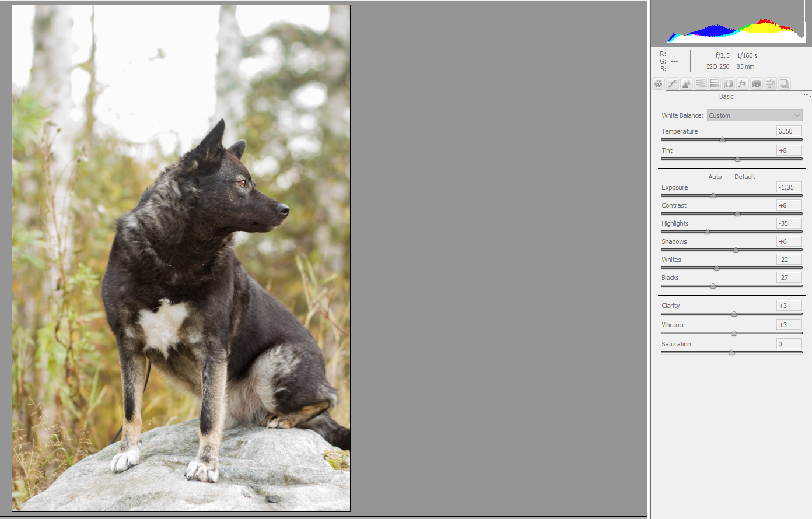Click the Clarity slider handle

[x=734, y=314]
